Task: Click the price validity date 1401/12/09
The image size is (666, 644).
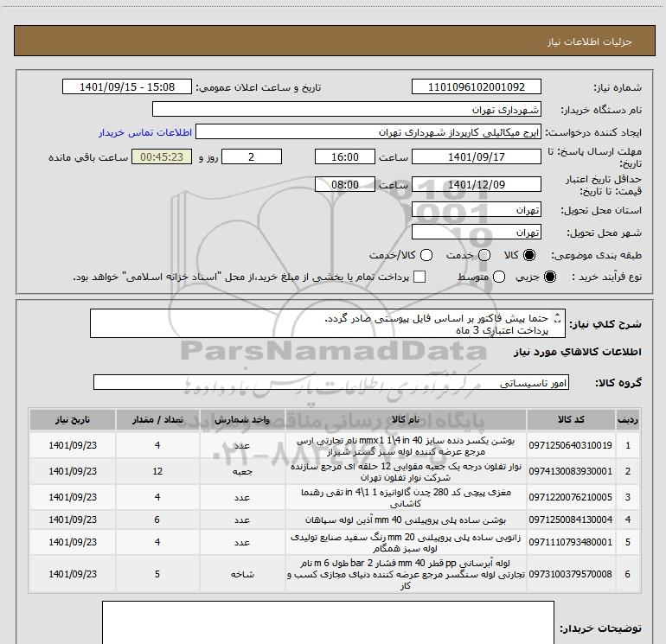Action: 476,185
